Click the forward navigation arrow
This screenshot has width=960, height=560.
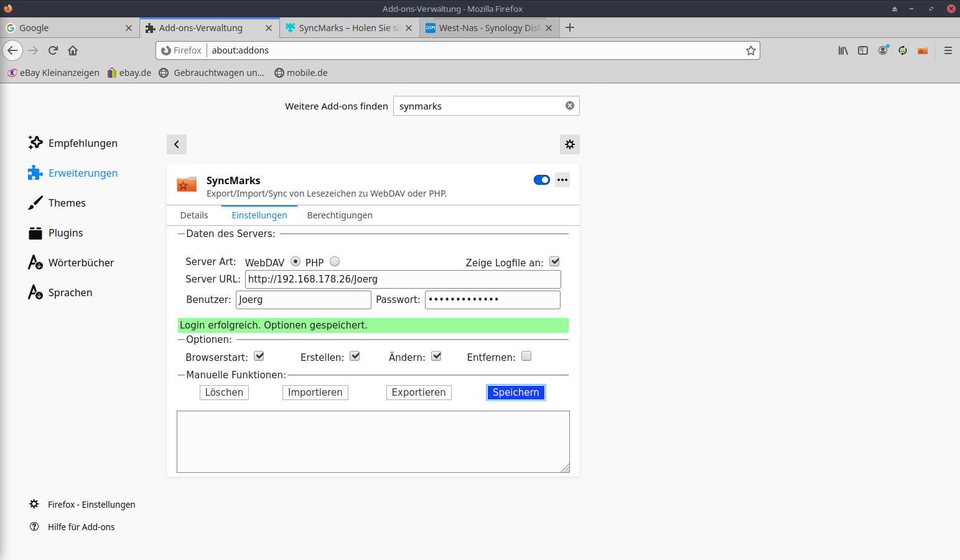(34, 50)
